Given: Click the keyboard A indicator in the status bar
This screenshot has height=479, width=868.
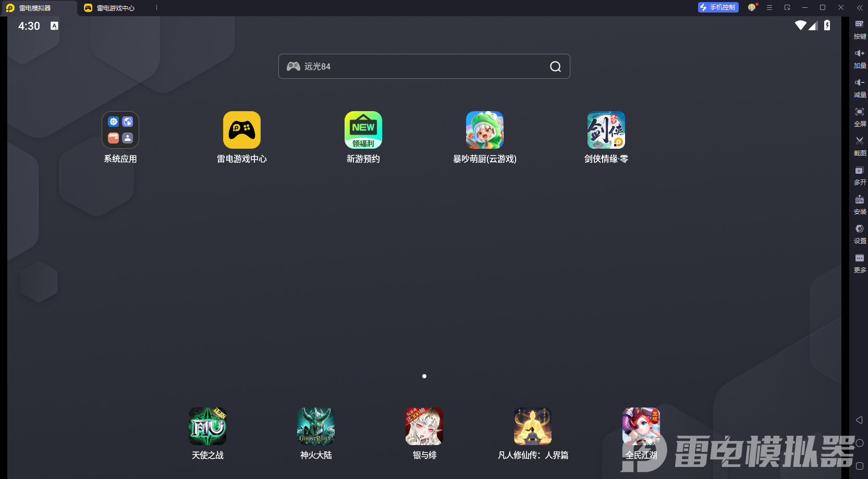Looking at the screenshot, I should click(54, 26).
